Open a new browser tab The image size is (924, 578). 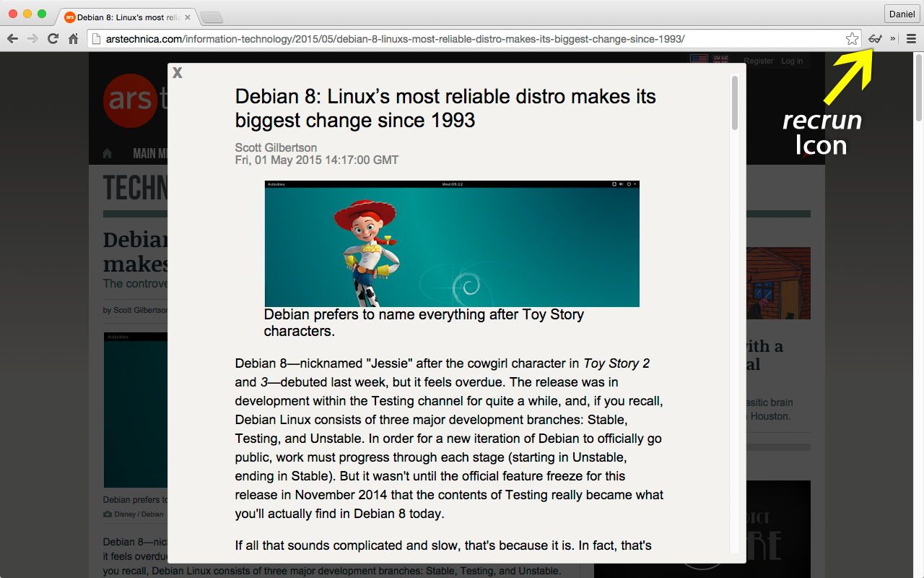point(211,17)
